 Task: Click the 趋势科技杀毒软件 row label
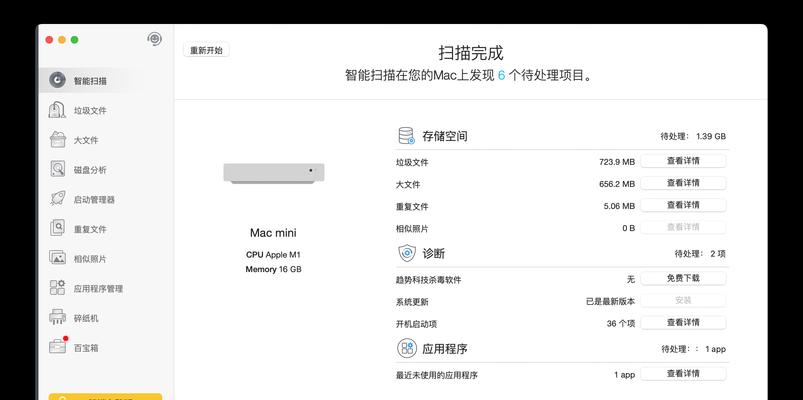coord(428,280)
